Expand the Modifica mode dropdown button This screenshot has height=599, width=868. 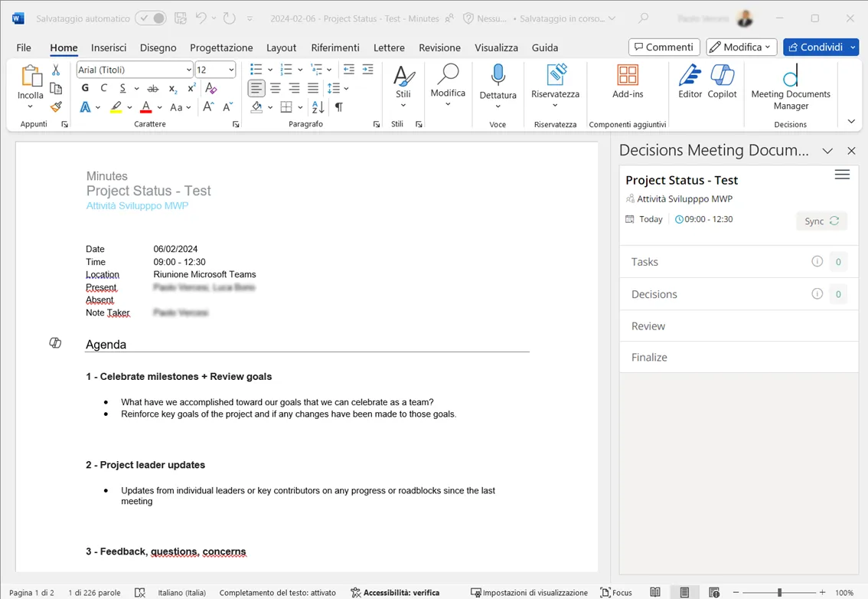741,47
